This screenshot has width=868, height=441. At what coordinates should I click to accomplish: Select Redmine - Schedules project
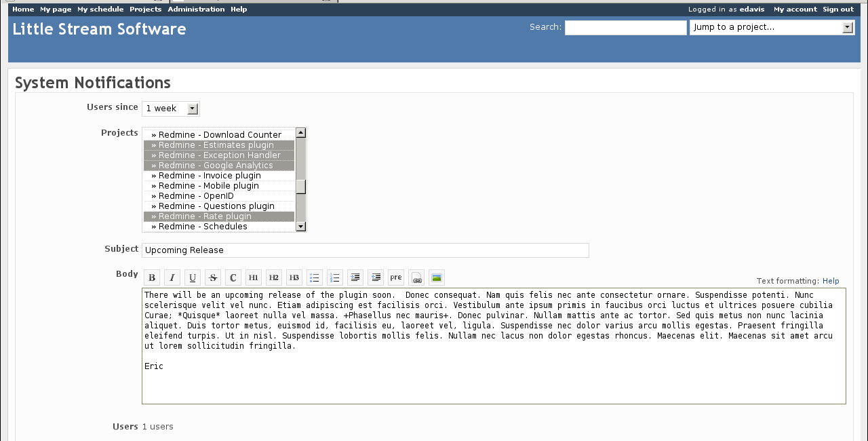(x=219, y=227)
